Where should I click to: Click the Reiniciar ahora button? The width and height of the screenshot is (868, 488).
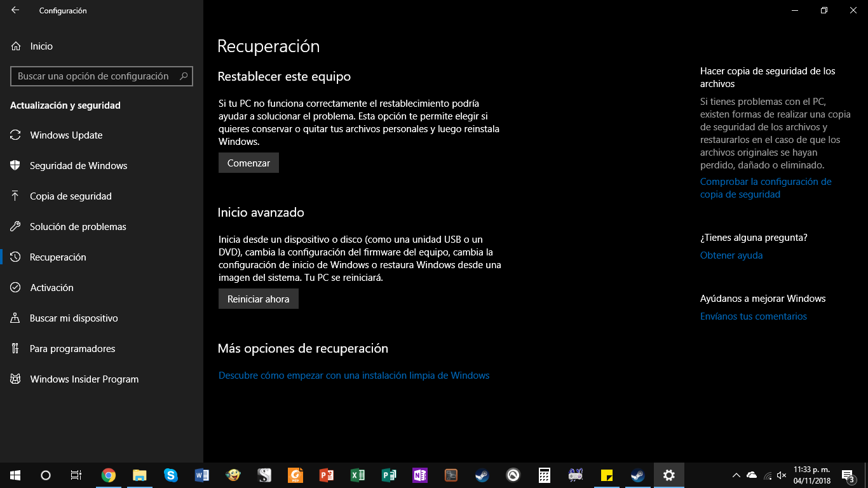pyautogui.click(x=259, y=299)
